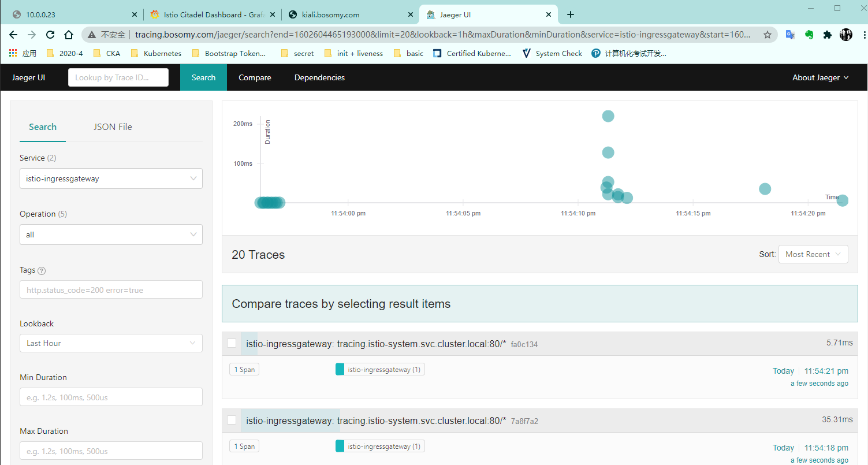Open the Bootstrap Token bookmark folder
868x465 pixels.
(229, 53)
